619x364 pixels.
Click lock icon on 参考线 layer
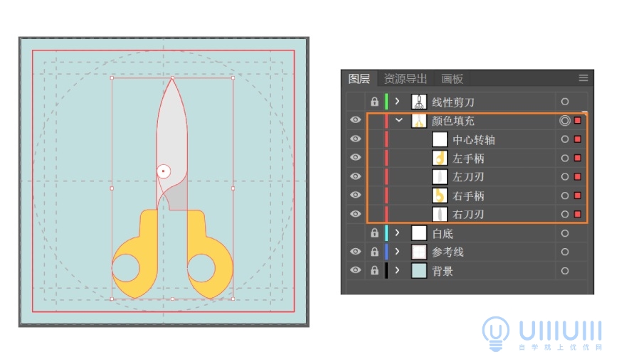[375, 252]
